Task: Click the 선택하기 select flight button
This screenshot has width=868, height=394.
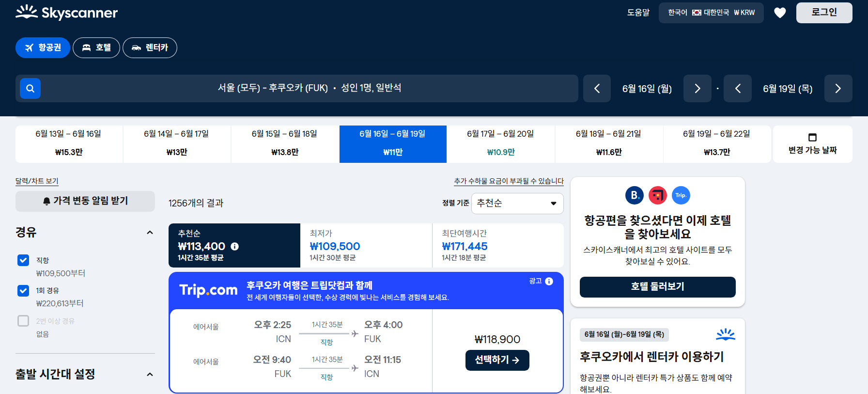Action: (497, 360)
